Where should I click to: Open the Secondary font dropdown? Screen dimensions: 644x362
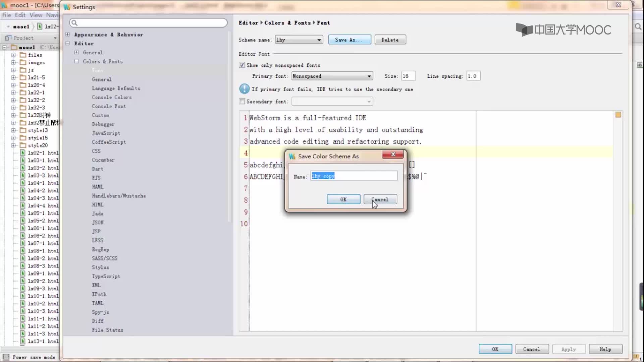click(332, 101)
